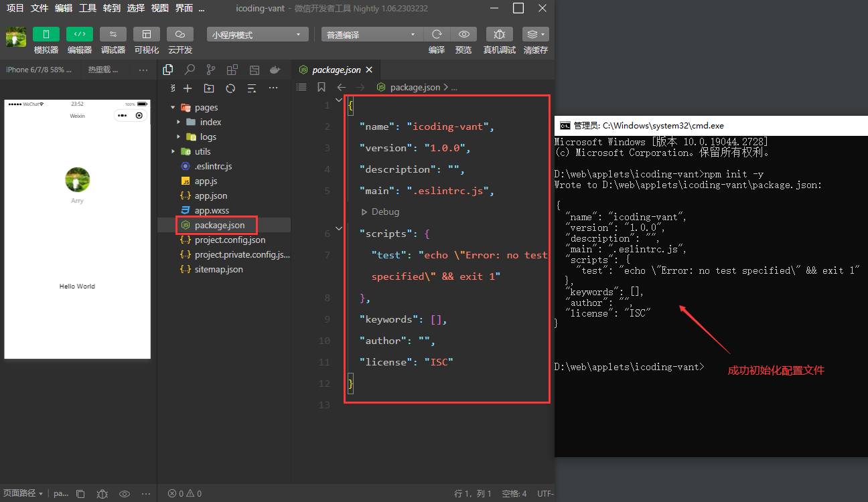Click the 行 1, 列 1 cursor position

[473, 493]
